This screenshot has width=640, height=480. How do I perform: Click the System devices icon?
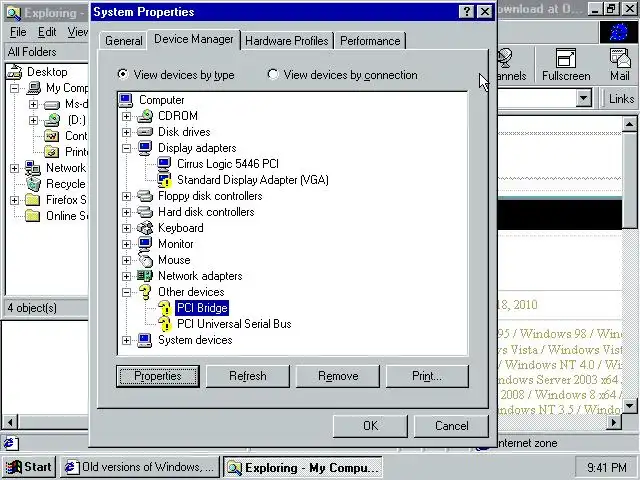pos(145,340)
